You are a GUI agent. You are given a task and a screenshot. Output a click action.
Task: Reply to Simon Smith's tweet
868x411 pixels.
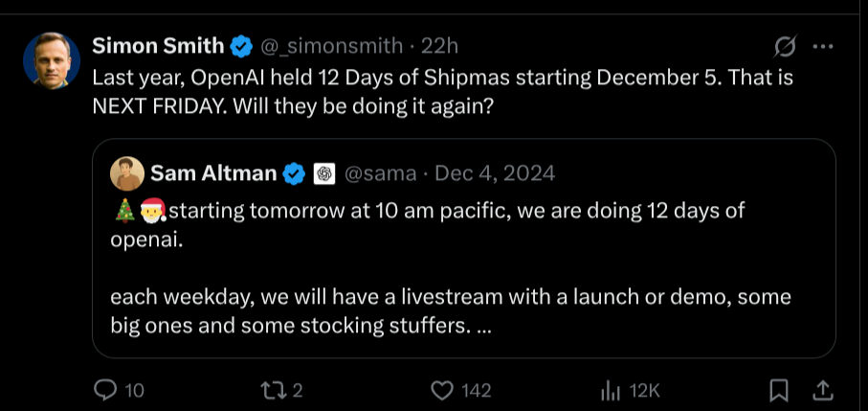107,390
